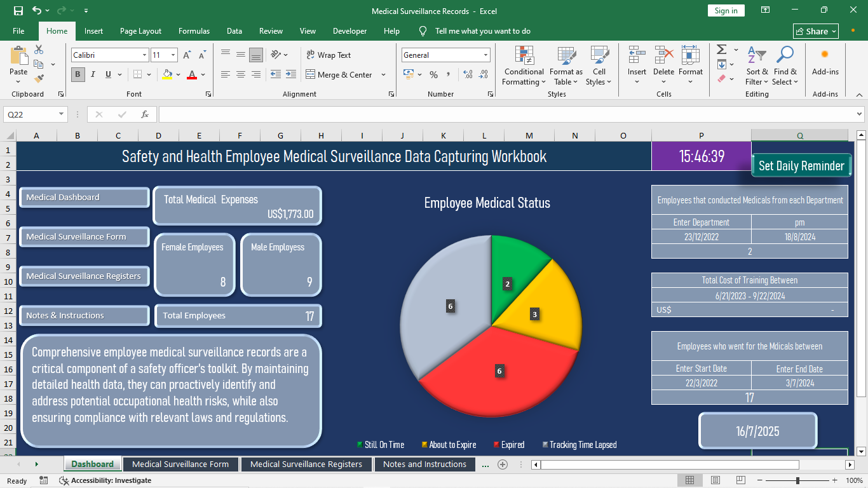Click the Decrease Decimal icon
868x488 pixels.
[x=484, y=74]
